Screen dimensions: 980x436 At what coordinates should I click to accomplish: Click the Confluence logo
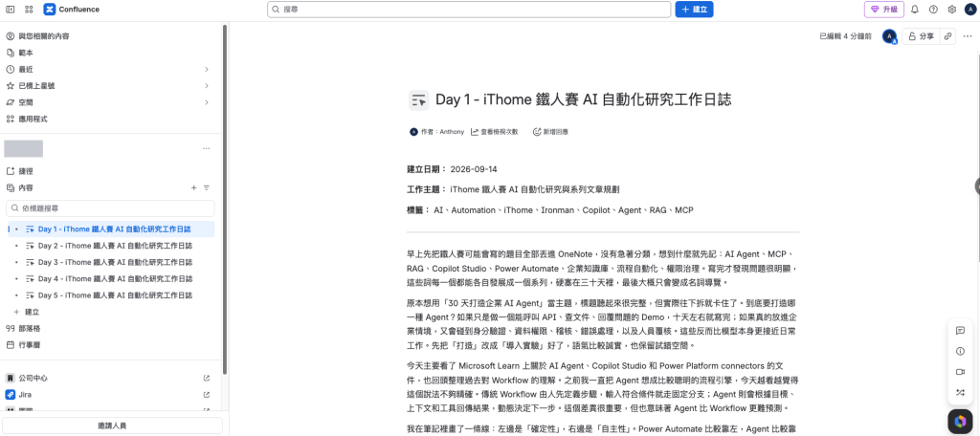pyautogui.click(x=72, y=10)
